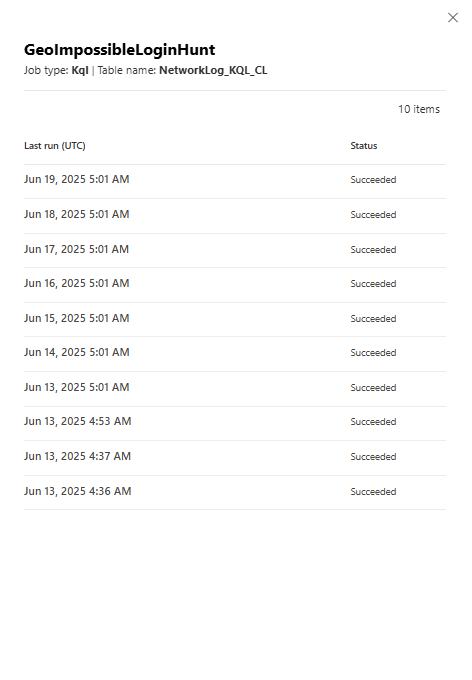Select the Jun 13, 2025 5:01 AM run

tap(235, 389)
